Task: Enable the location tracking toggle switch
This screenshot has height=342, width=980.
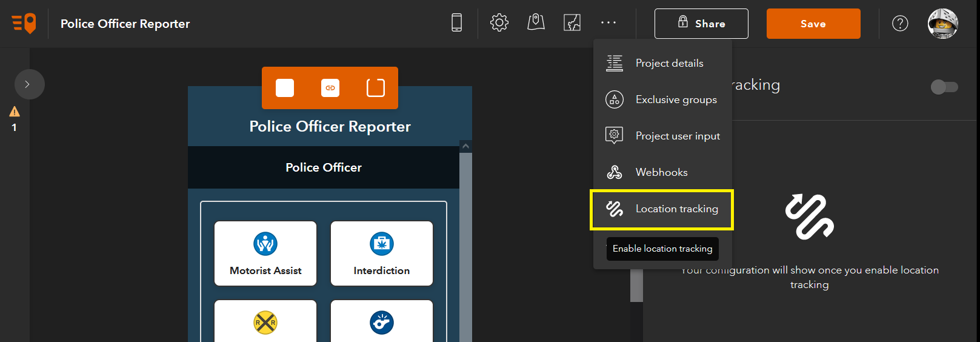Action: click(944, 87)
